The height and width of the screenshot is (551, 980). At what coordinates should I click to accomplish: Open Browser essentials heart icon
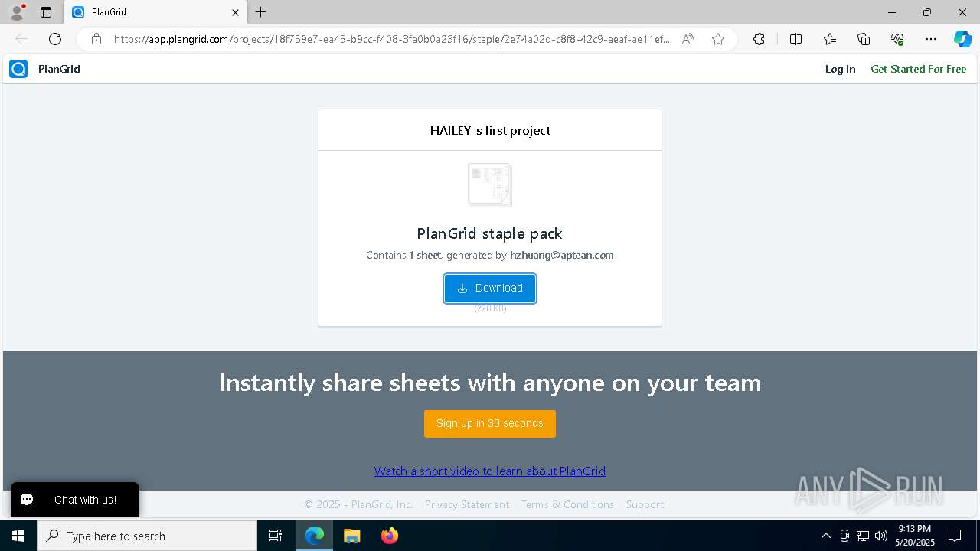coord(897,39)
